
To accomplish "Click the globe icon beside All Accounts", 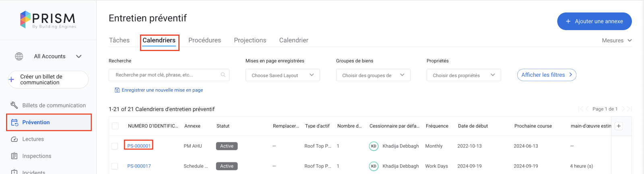I will pyautogui.click(x=19, y=56).
